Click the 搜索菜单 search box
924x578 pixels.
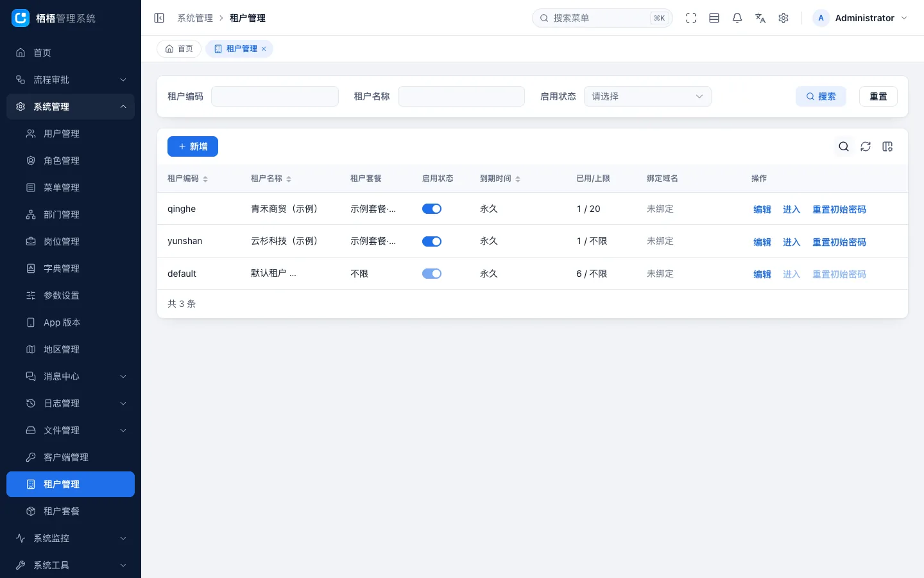[603, 18]
